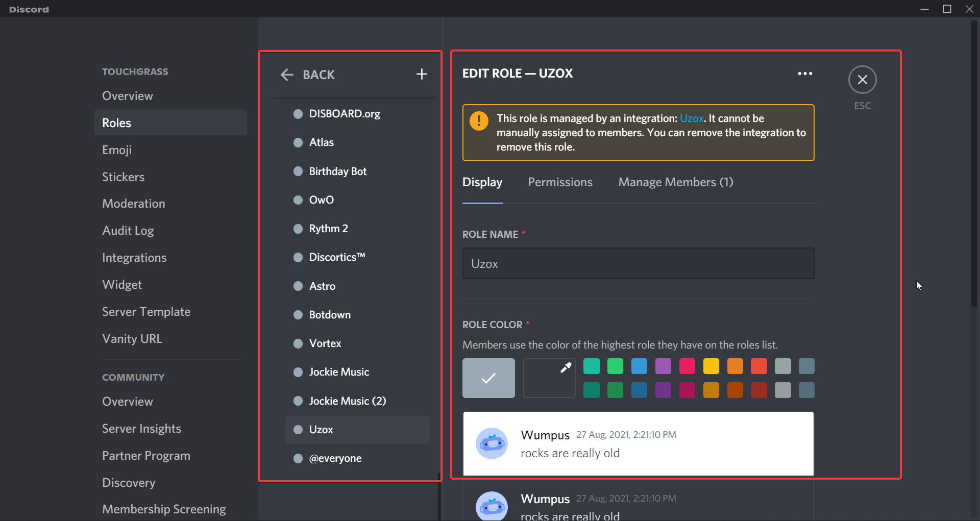Go to Emoji settings
Image resolution: width=980 pixels, height=521 pixels.
pos(170,150)
